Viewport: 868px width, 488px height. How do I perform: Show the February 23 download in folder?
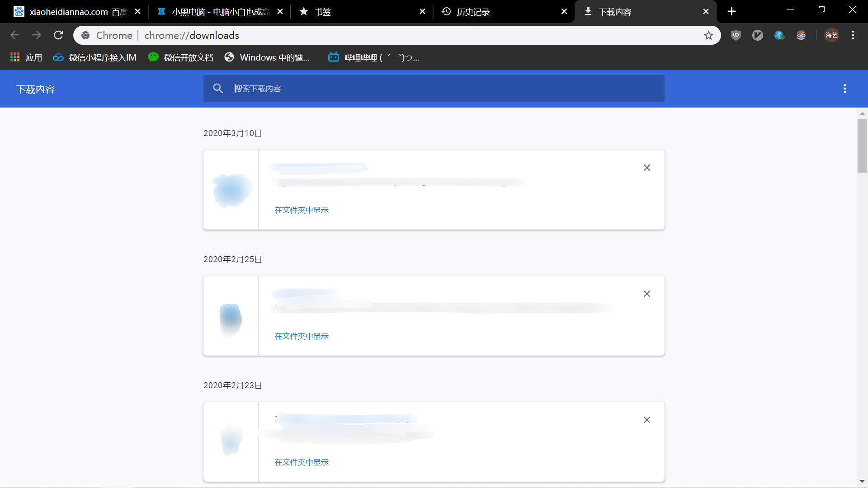[302, 462]
